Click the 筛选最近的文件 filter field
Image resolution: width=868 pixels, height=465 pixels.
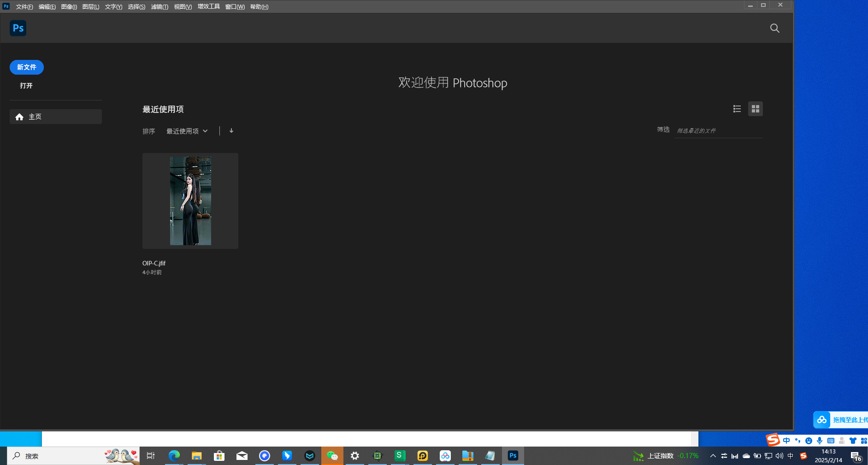click(x=718, y=131)
